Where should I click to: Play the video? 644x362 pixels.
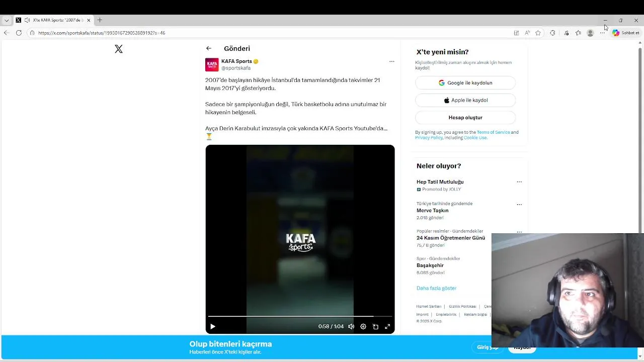pos(213,326)
